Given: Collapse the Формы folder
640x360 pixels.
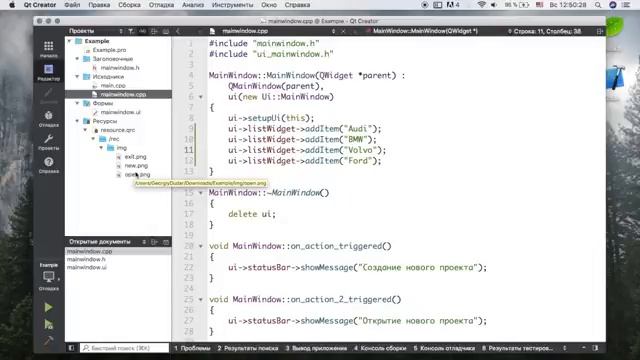Looking at the screenshot, I should tap(77, 103).
